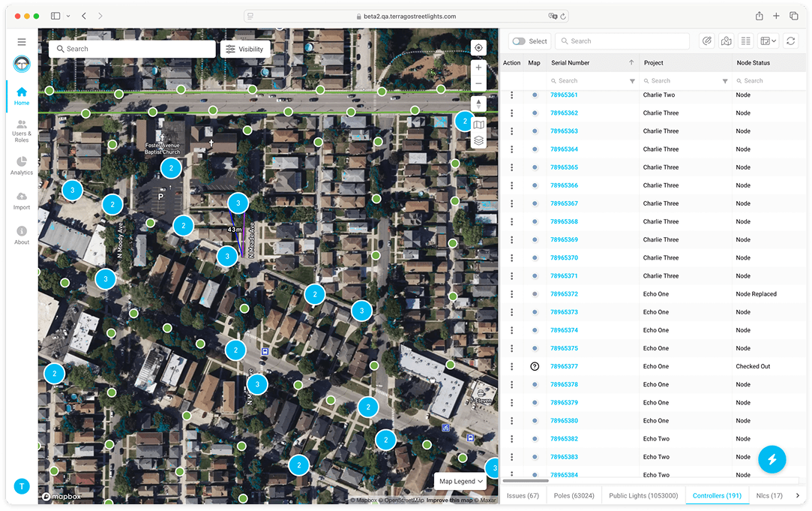This screenshot has height=511, width=812.
Task: Toggle the Select switch on
Action: (518, 41)
